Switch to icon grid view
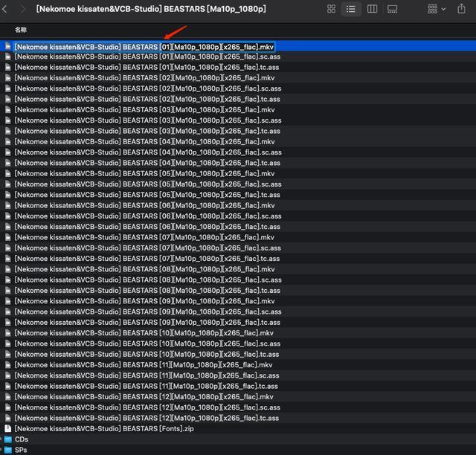The image size is (476, 455). (x=332, y=9)
